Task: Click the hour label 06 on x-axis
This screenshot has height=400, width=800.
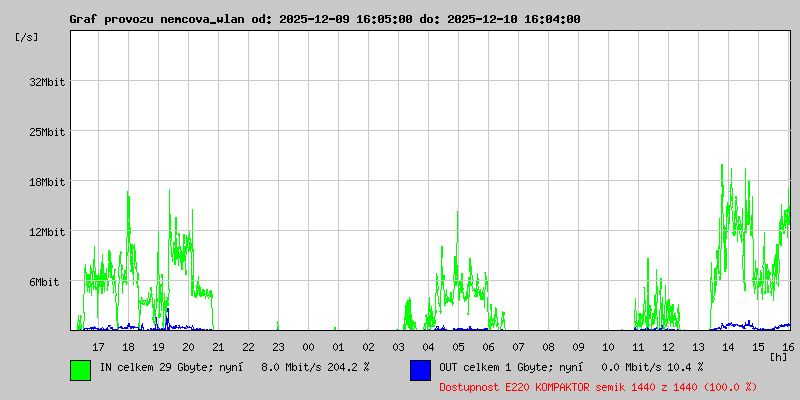Action: click(488, 347)
